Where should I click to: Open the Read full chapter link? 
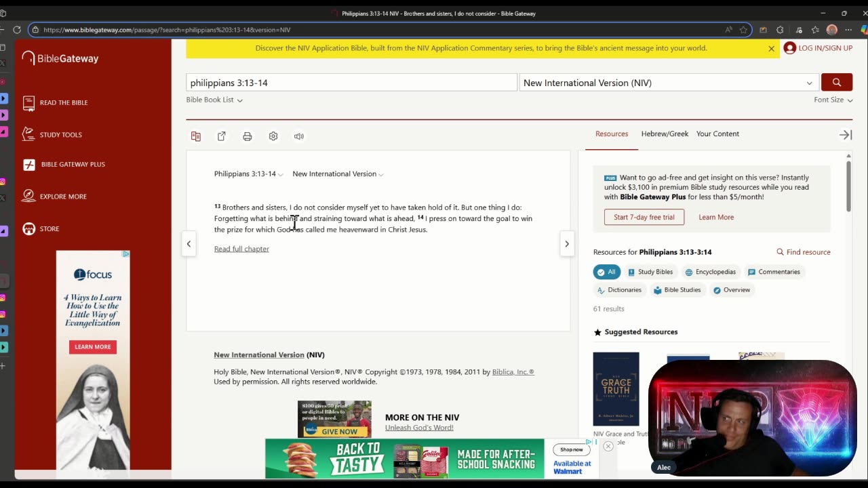[241, 249]
